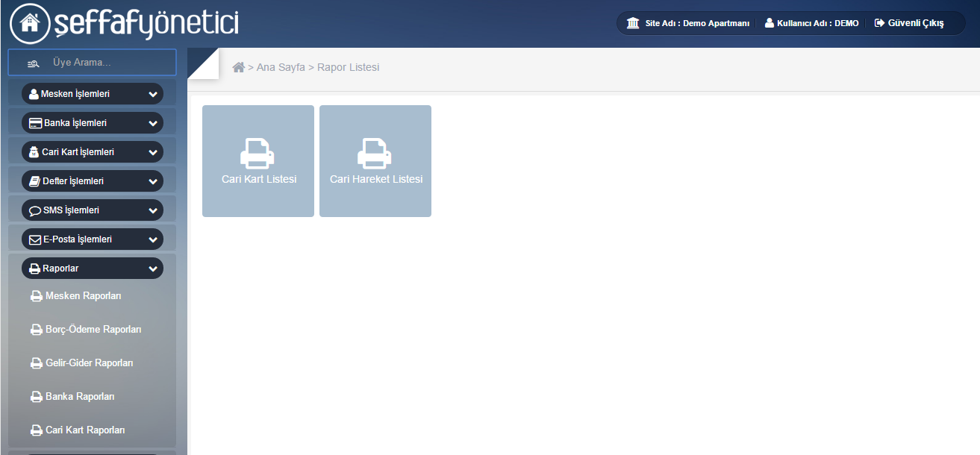Viewport: 980px width, 455px height.
Task: Select the Defter İşlemleri menu label
Action: (73, 181)
